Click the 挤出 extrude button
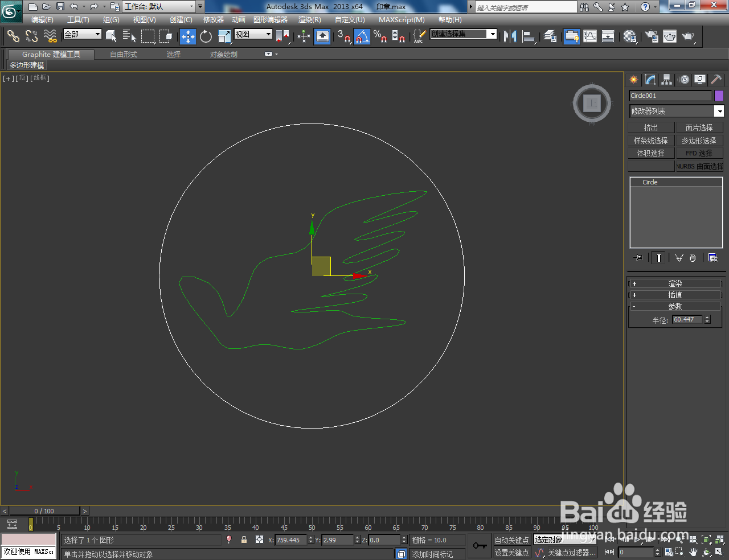Viewport: 729px width, 560px height. coord(651,127)
